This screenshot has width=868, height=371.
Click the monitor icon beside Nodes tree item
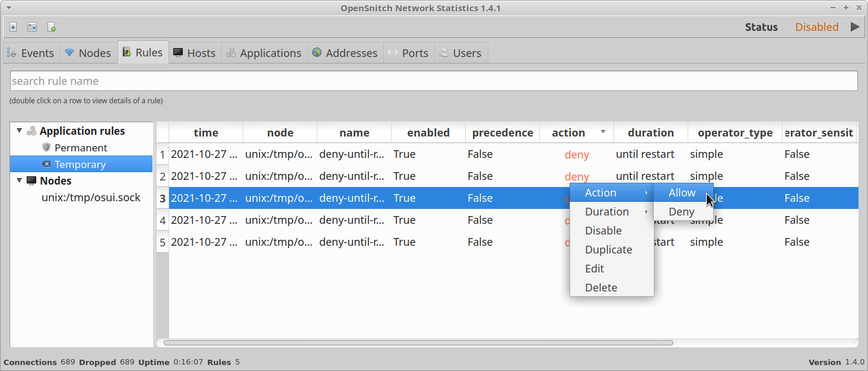click(31, 180)
